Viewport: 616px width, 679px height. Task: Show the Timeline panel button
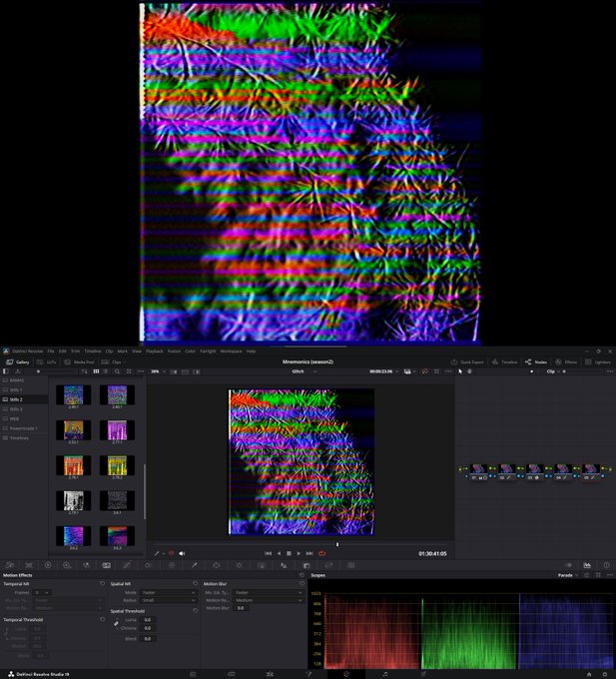click(504, 362)
